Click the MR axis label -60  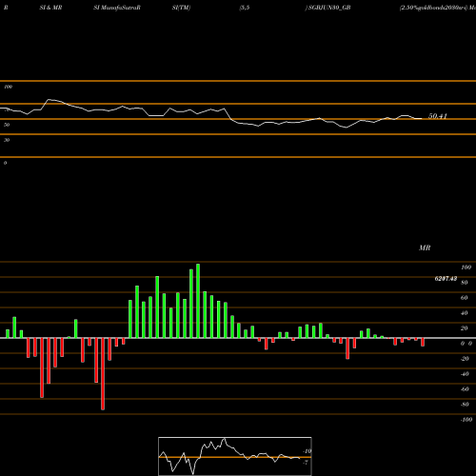[x=465, y=389]
